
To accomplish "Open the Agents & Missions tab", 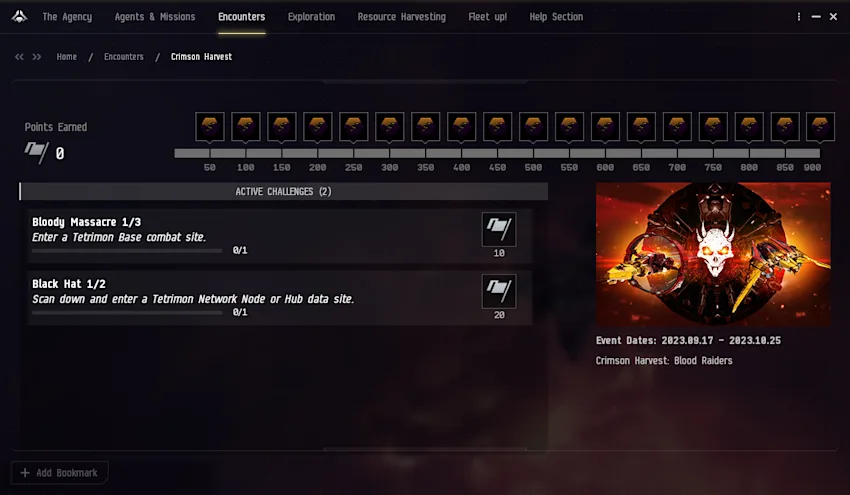I will pyautogui.click(x=154, y=17).
